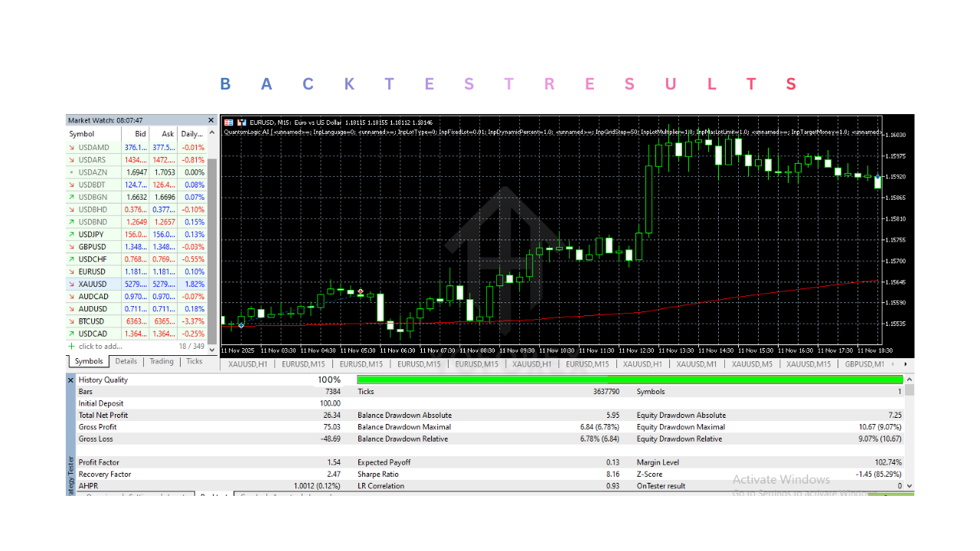Select the Ticks tab
Viewport: 980px width, 551px height.
pyautogui.click(x=194, y=361)
